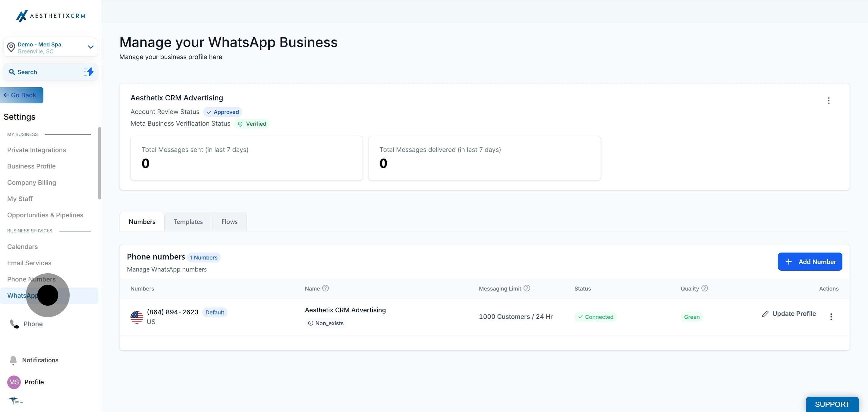The width and height of the screenshot is (868, 412).
Task: Click Update Profile for the number
Action: point(789,314)
